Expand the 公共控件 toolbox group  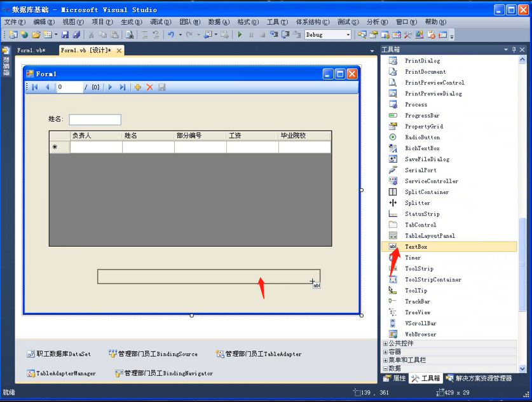385,343
